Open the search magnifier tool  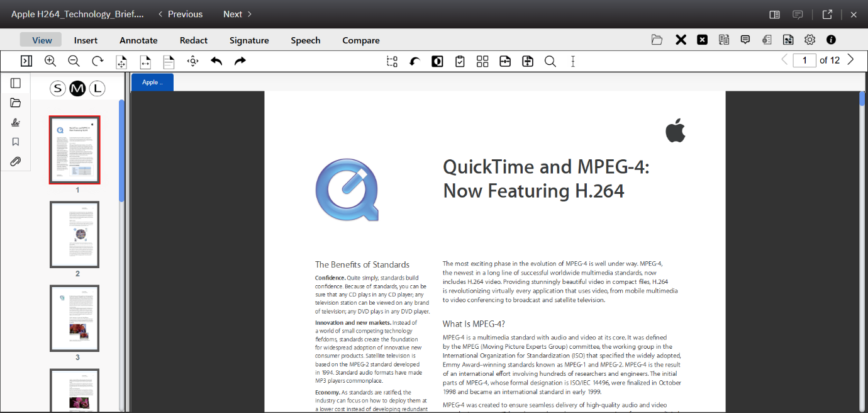550,61
